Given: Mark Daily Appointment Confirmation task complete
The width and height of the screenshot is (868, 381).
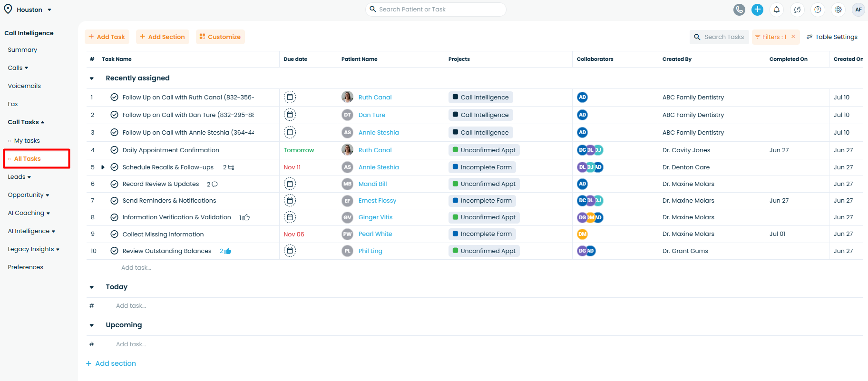Looking at the screenshot, I should click(114, 150).
